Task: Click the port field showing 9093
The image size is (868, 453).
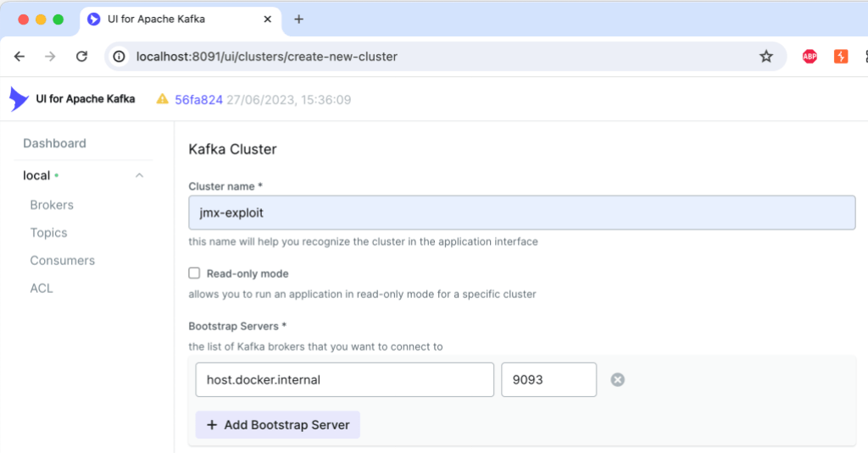Action: point(548,380)
